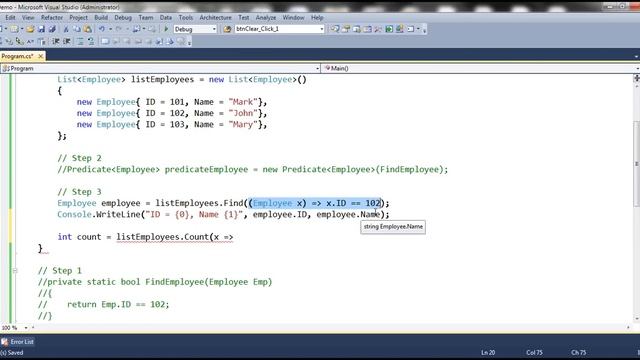Click 'listEmployees.Count(x =>' in code
Image resolution: width=640 pixels, height=360 pixels.
pos(175,237)
